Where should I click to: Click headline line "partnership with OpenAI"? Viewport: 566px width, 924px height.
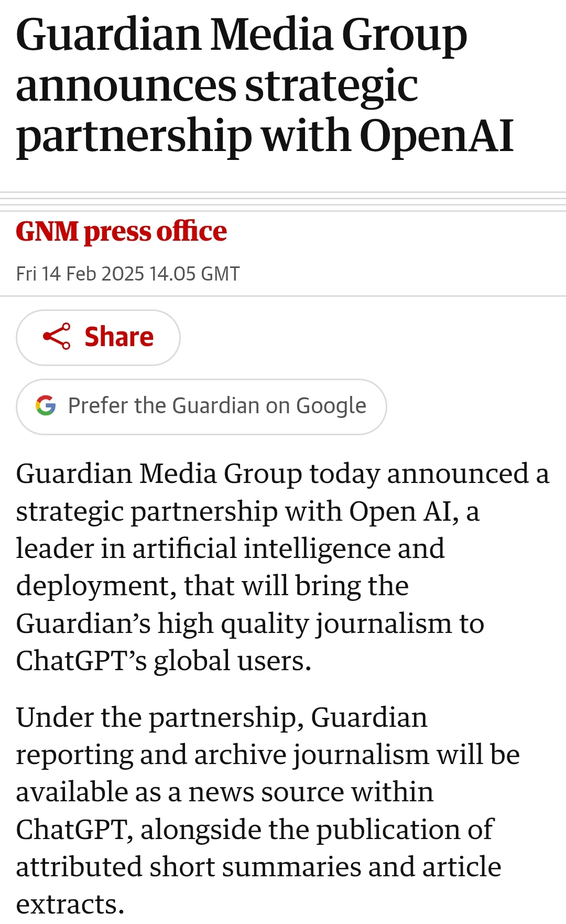point(265,135)
